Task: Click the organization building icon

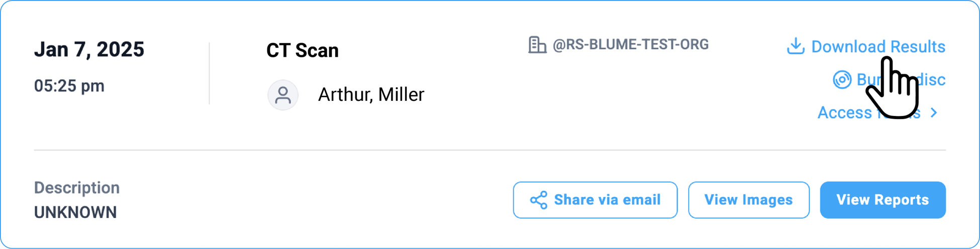Action: (x=537, y=45)
